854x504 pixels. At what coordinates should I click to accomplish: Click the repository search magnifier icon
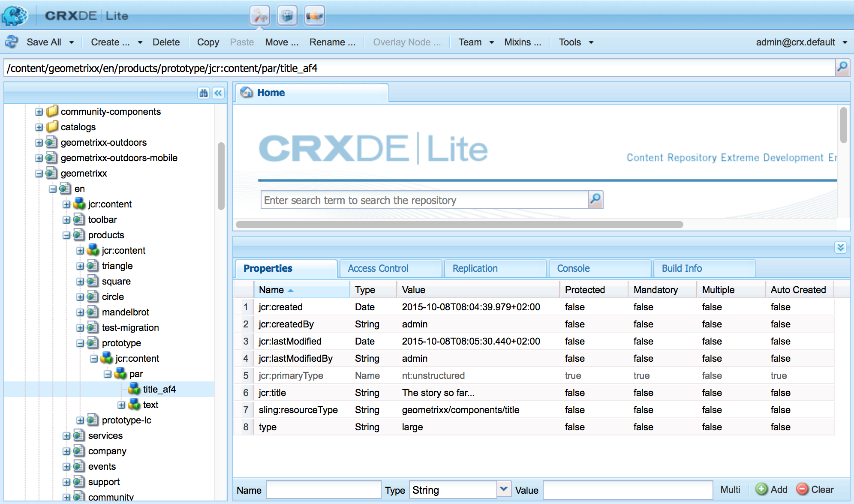595,200
